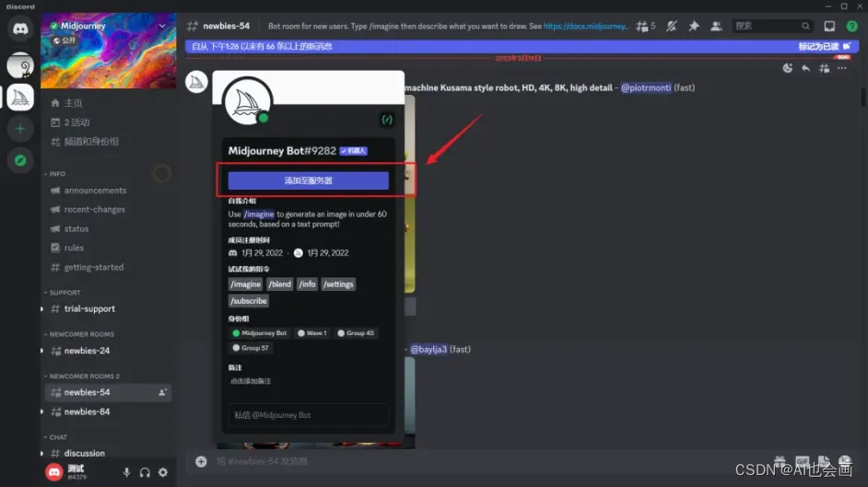Viewport: 868px width, 487px height.
Task: Add reaction to the message
Action: pos(787,68)
